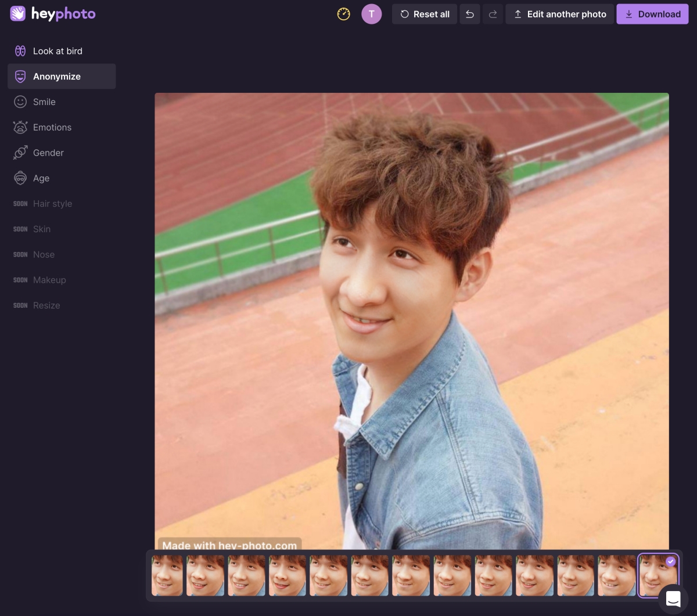Click Reset all button
The height and width of the screenshot is (616, 697).
pos(425,14)
